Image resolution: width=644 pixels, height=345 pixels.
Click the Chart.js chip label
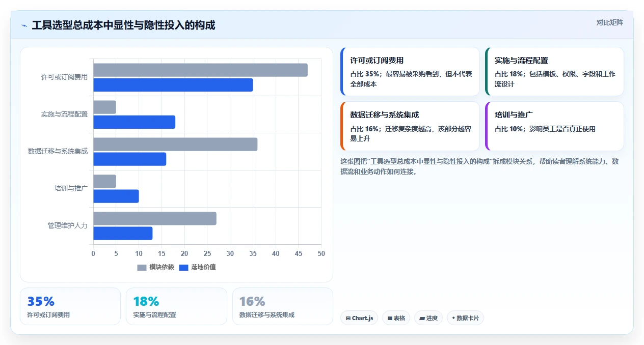[x=362, y=318]
